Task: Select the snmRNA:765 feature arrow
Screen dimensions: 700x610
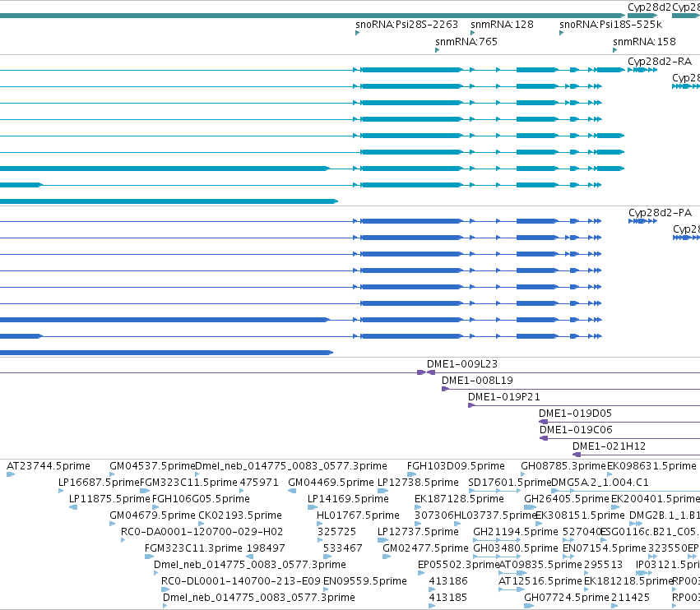Action: (438, 50)
